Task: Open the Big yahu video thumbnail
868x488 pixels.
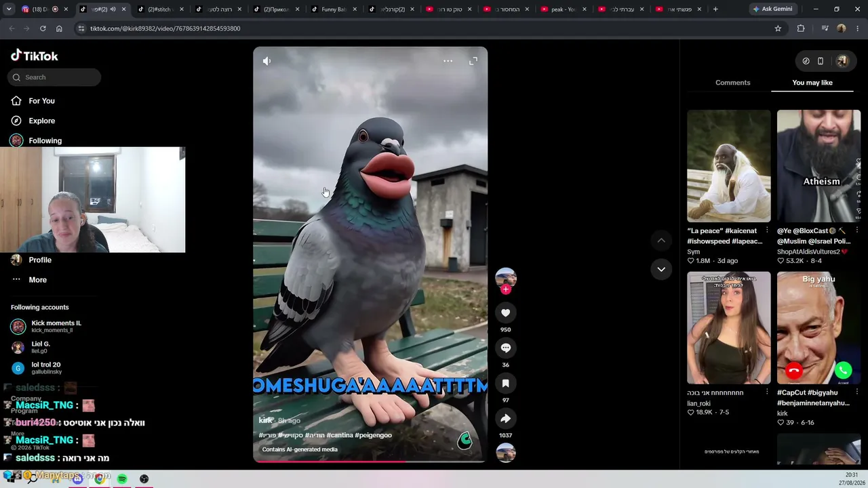Action: (818, 328)
